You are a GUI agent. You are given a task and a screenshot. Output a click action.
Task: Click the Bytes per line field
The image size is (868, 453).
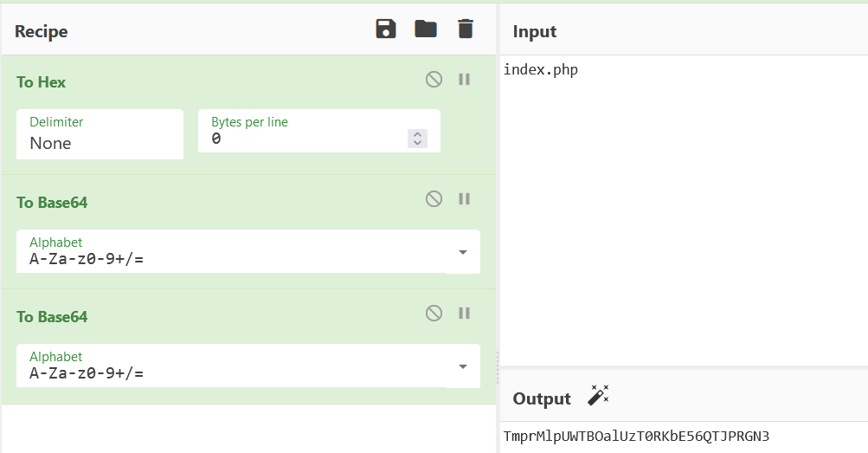click(x=303, y=139)
